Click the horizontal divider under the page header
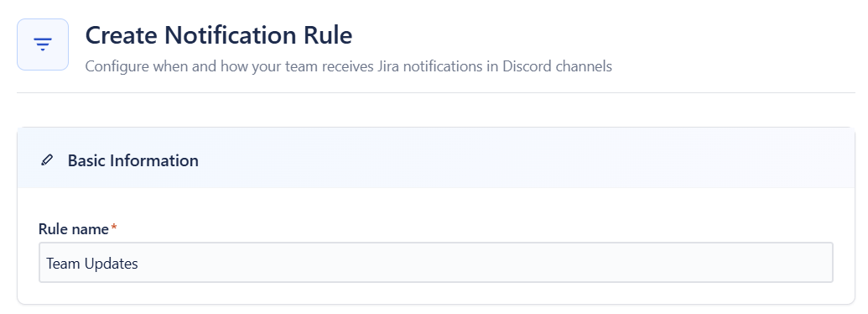This screenshot has width=868, height=314. pos(435,92)
